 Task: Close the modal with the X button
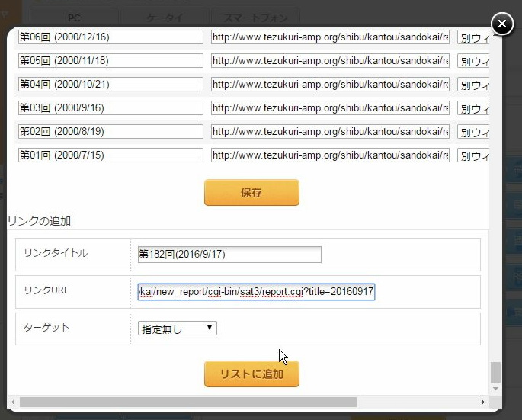pos(501,25)
